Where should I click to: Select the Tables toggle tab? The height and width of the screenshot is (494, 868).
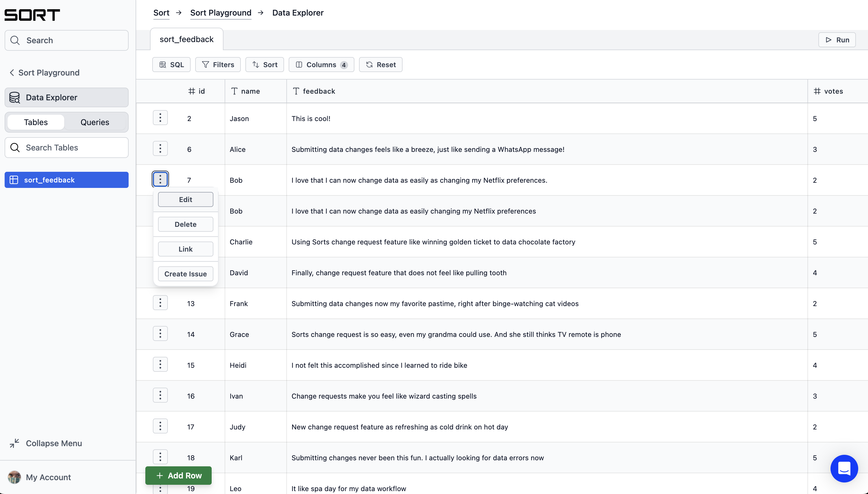pos(36,122)
